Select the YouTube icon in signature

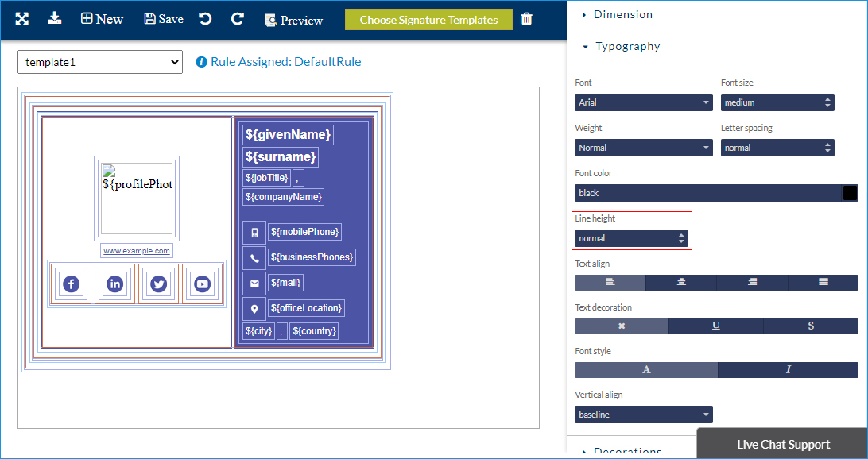tap(202, 283)
